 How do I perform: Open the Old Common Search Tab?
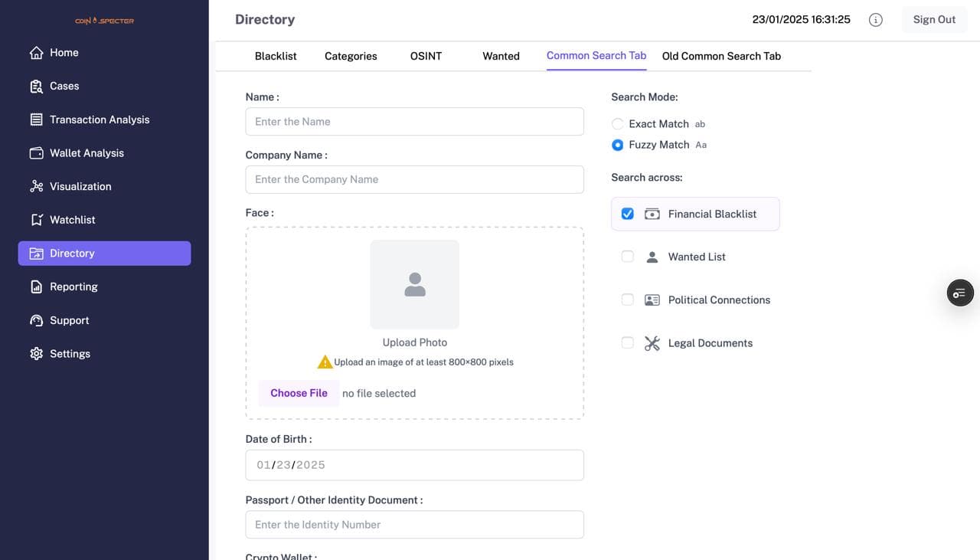pos(721,56)
